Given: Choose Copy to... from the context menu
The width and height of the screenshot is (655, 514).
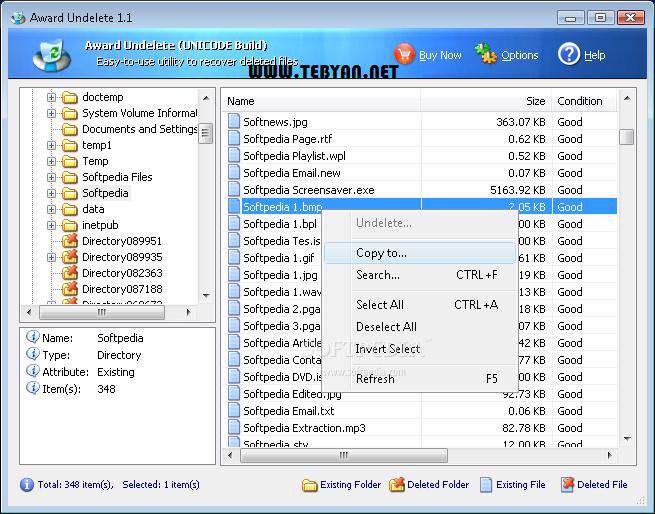Looking at the screenshot, I should (420, 253).
